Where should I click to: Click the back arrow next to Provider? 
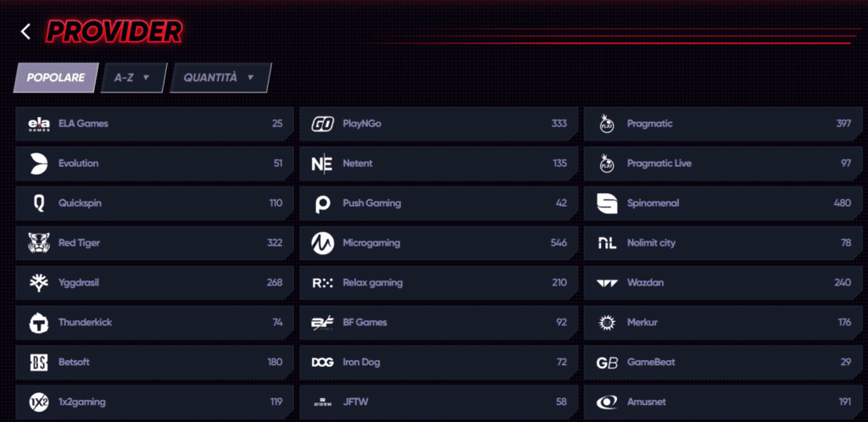click(x=26, y=31)
